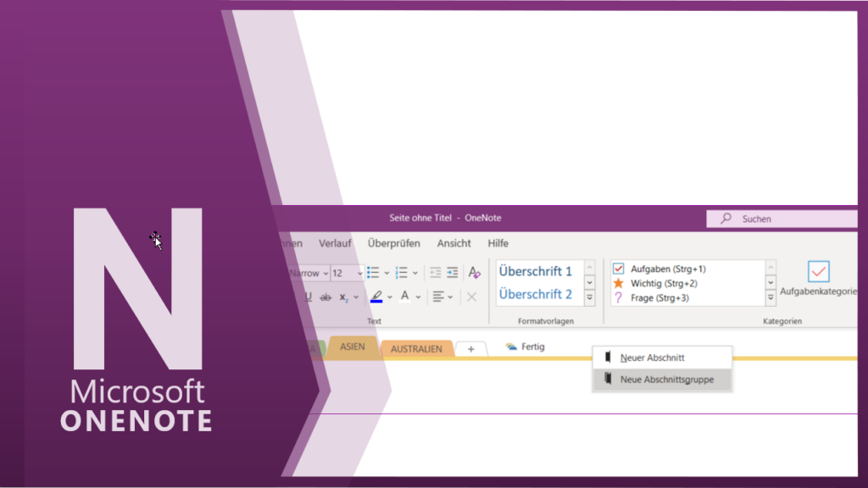The height and width of the screenshot is (488, 868).
Task: Decrease the indent level
Action: point(436,272)
